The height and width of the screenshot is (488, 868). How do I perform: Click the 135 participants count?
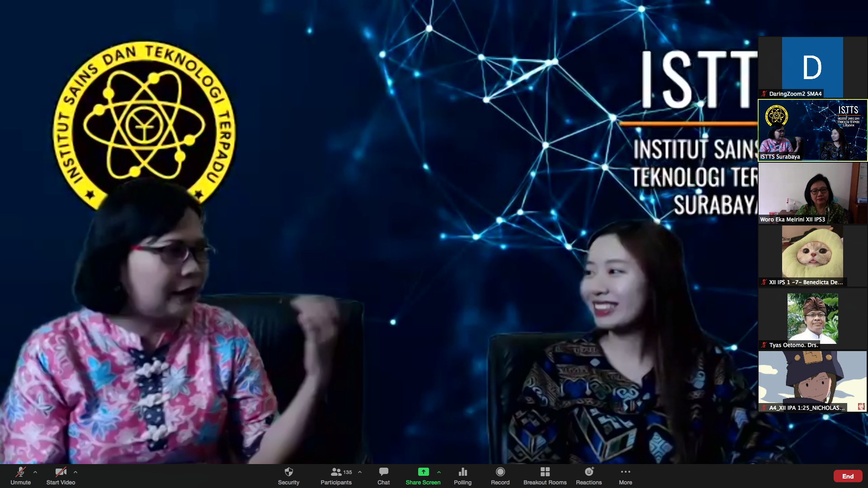[x=347, y=472]
